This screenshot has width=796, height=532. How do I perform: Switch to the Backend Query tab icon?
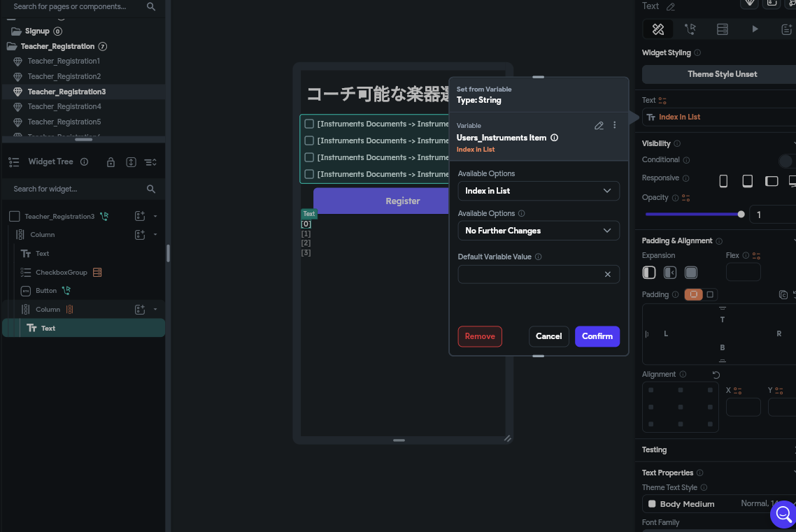pos(723,29)
